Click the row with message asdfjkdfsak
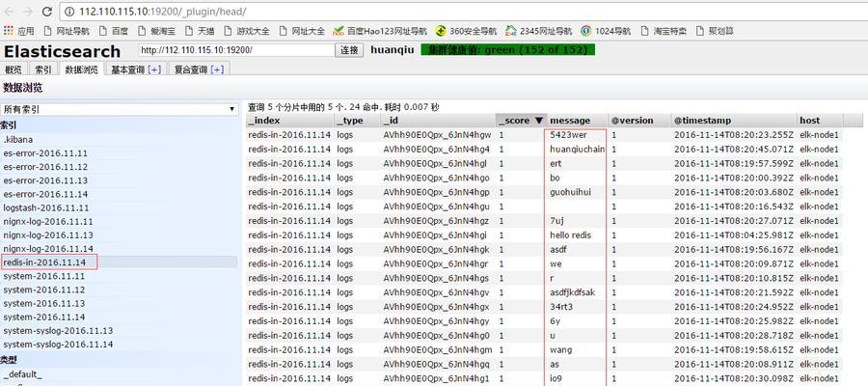868x386 pixels. (x=545, y=292)
